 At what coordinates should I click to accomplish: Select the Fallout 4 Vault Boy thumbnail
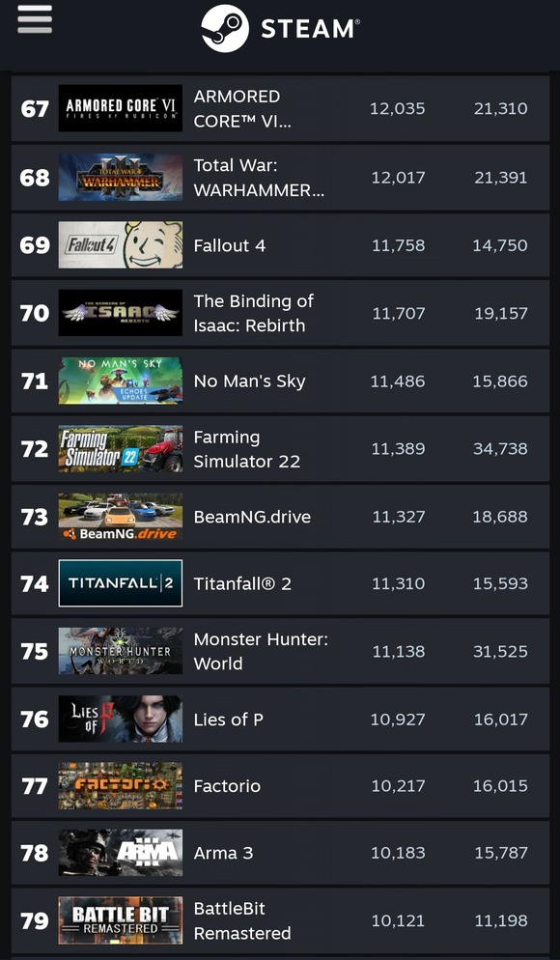click(x=121, y=245)
